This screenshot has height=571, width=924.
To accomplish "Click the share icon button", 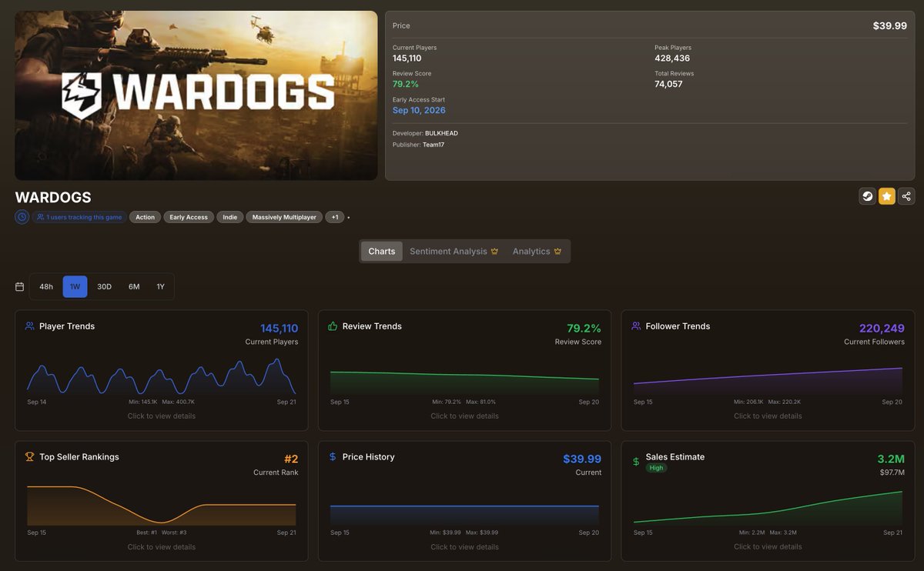I will point(906,196).
